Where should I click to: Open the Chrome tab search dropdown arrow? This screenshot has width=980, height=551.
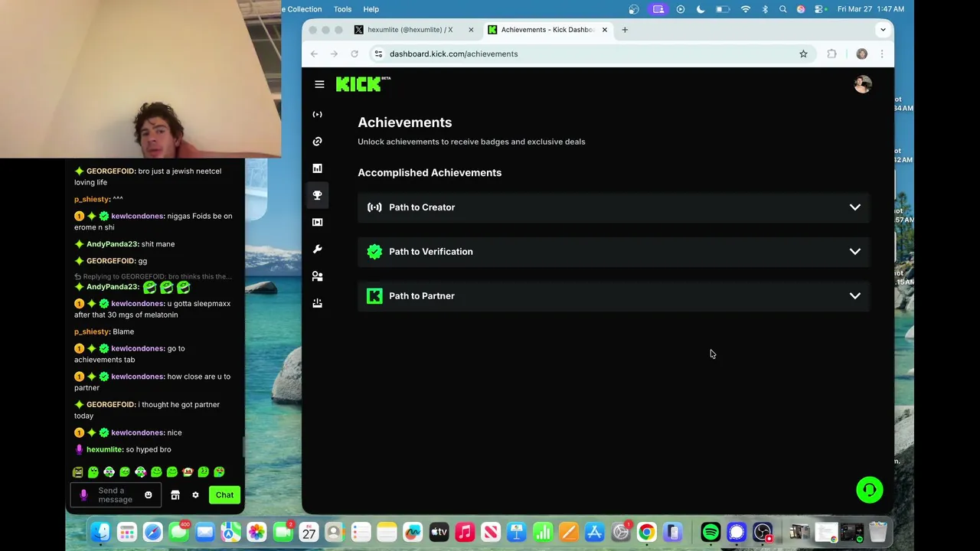pos(883,30)
